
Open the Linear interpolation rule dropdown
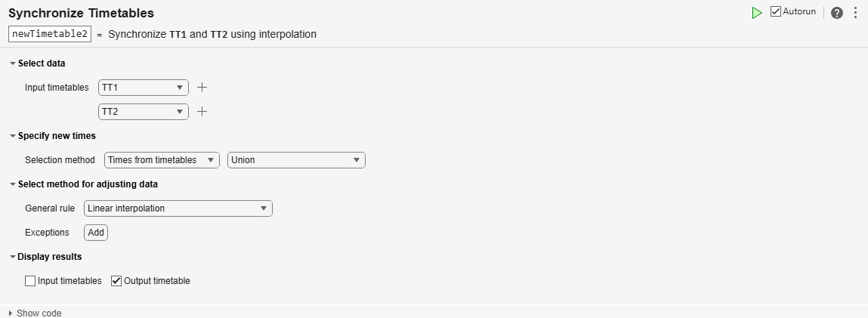pos(178,208)
